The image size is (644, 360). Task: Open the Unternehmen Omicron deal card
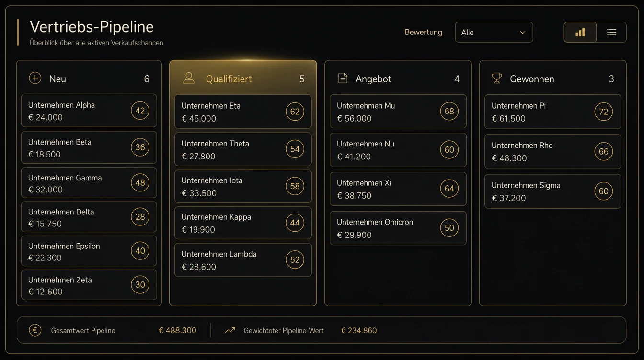[x=398, y=228]
